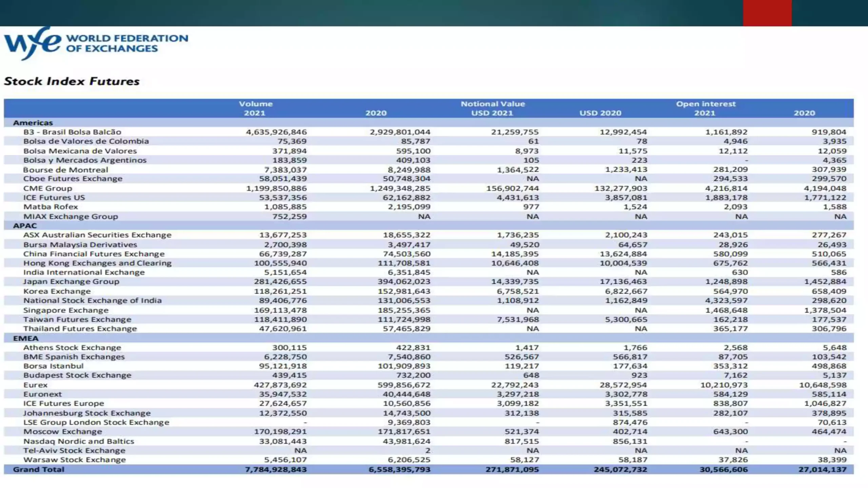
Task: Click Warsaw Stock Exchange row name
Action: tap(75, 460)
